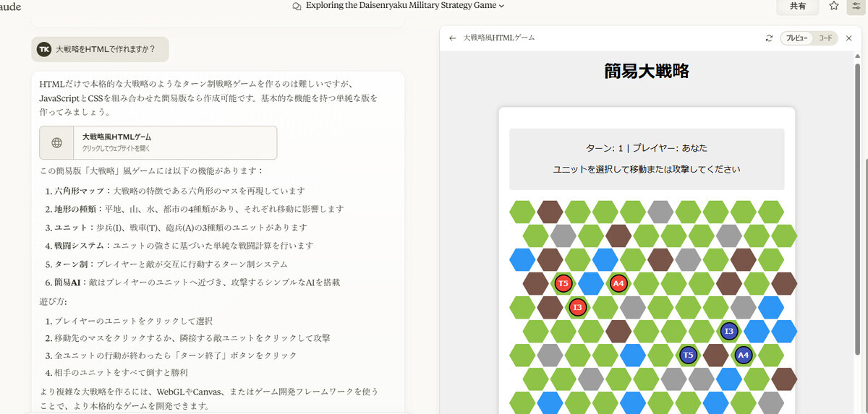Click the 地形の種類 feature list item
The image size is (868, 414).
[x=199, y=209]
